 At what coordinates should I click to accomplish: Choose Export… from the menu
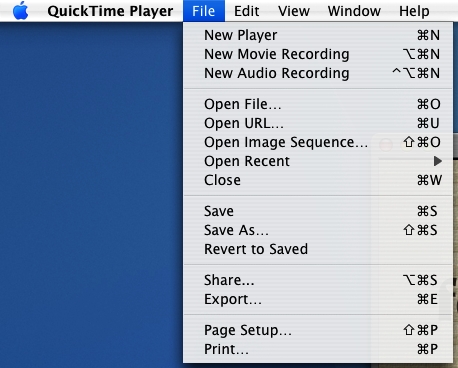[x=318, y=299]
